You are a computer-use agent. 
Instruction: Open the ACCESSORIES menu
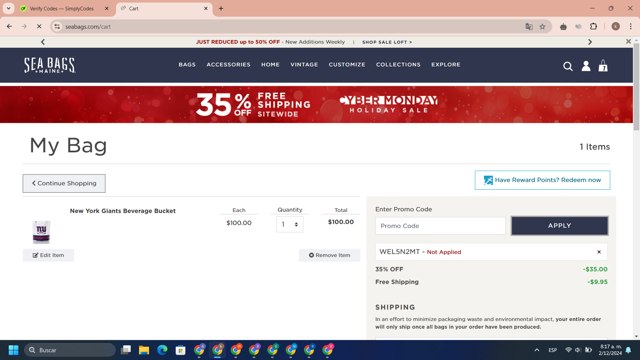[228, 64]
